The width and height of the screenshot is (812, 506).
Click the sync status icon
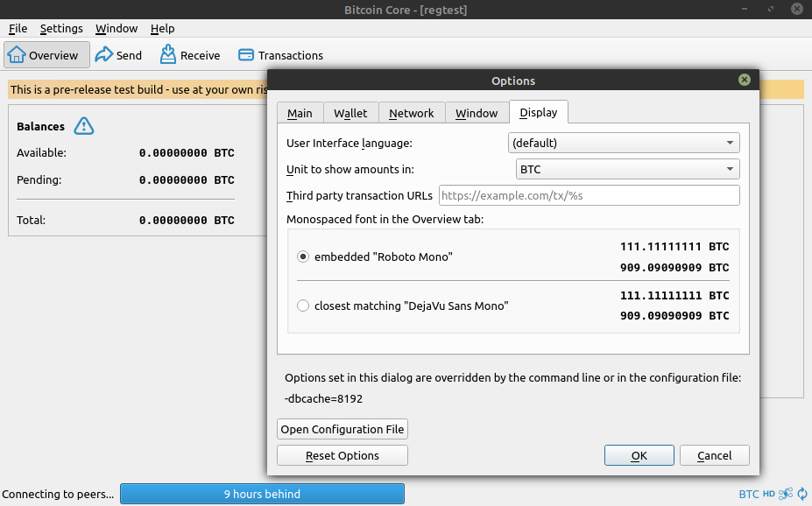(x=801, y=494)
